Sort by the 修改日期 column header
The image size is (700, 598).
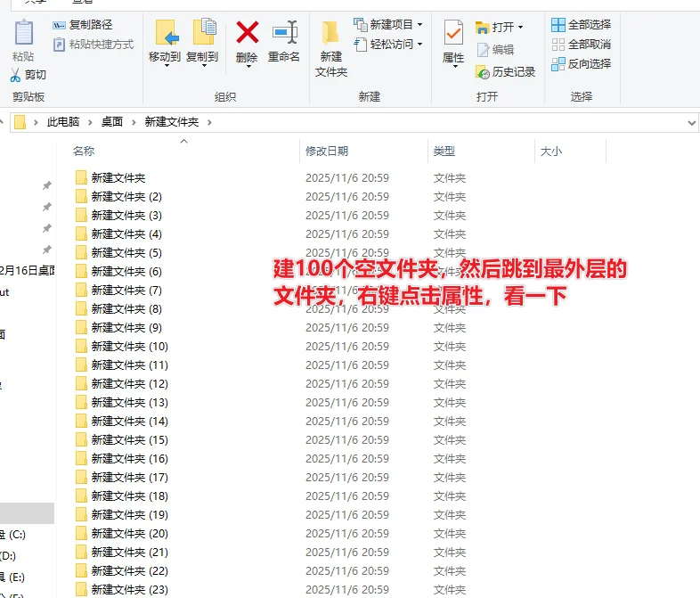point(327,152)
